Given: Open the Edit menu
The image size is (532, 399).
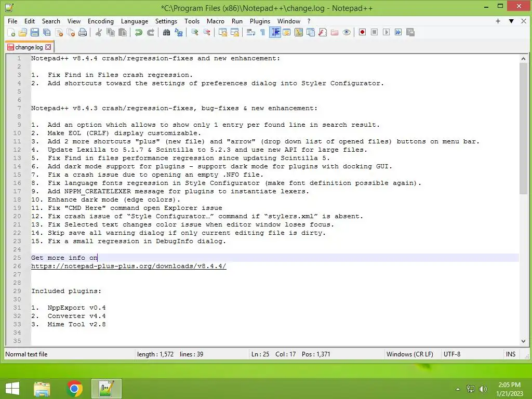Looking at the screenshot, I should (30, 21).
